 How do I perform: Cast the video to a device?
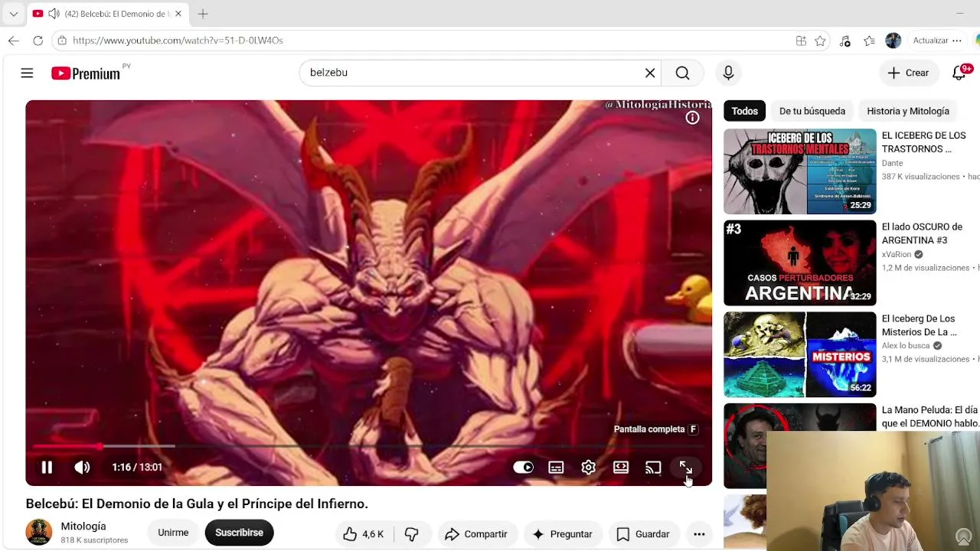(x=653, y=467)
